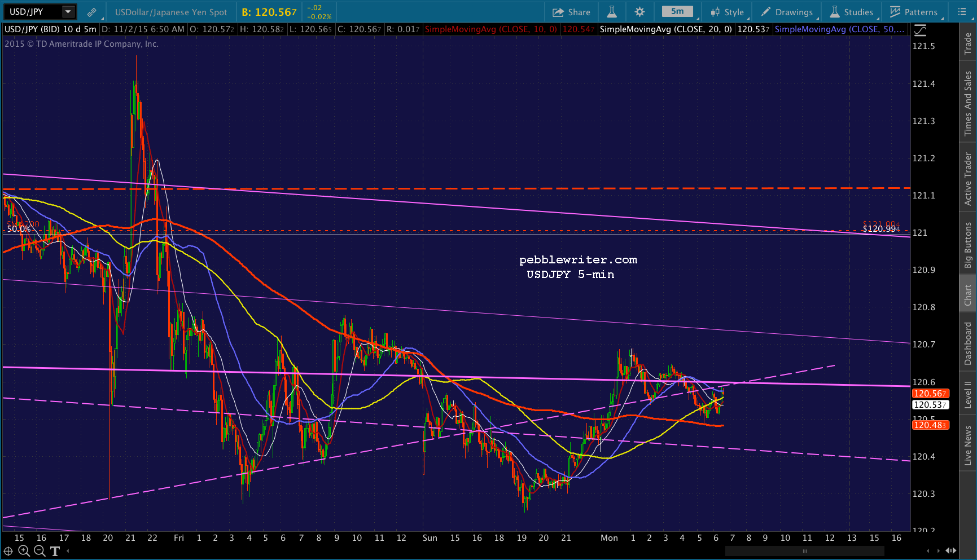
Task: Click the 120.537 white price bubble
Action: click(x=930, y=405)
